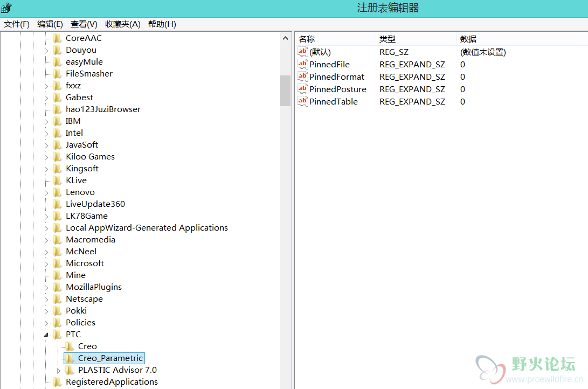Viewport: 588px width, 389px height.
Task: Click the PinnedFile string value icon
Action: (303, 64)
